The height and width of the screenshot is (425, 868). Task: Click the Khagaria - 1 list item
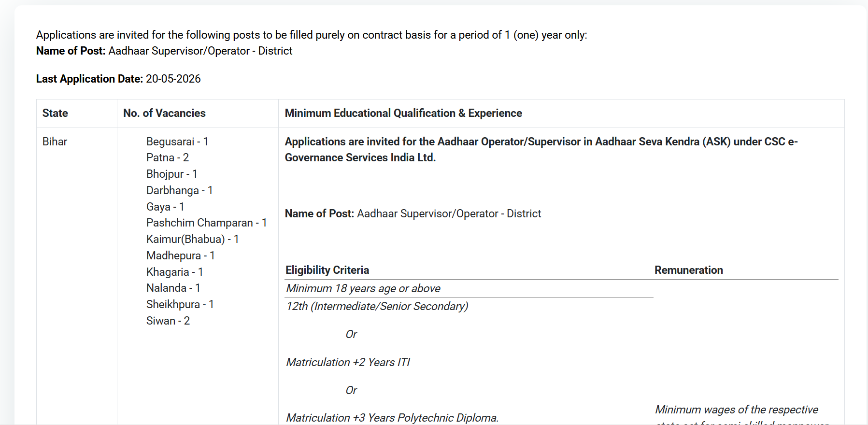pyautogui.click(x=174, y=272)
